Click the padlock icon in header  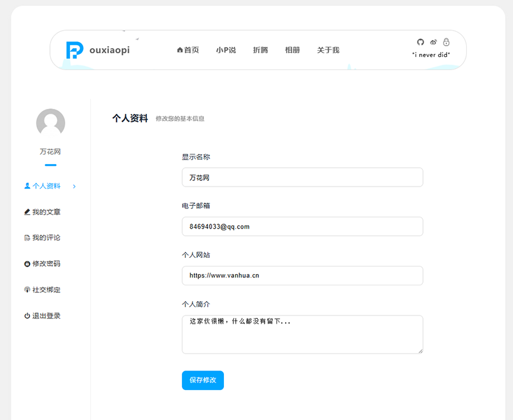pos(446,42)
